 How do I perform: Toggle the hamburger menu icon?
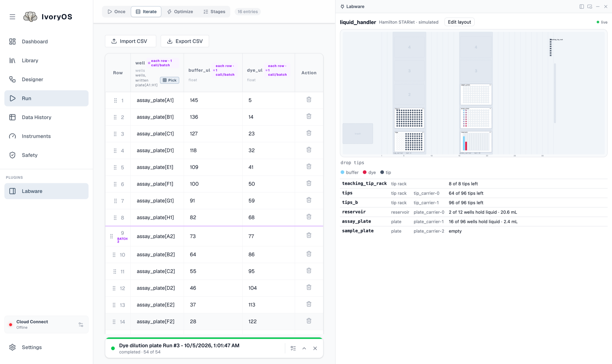click(x=12, y=17)
